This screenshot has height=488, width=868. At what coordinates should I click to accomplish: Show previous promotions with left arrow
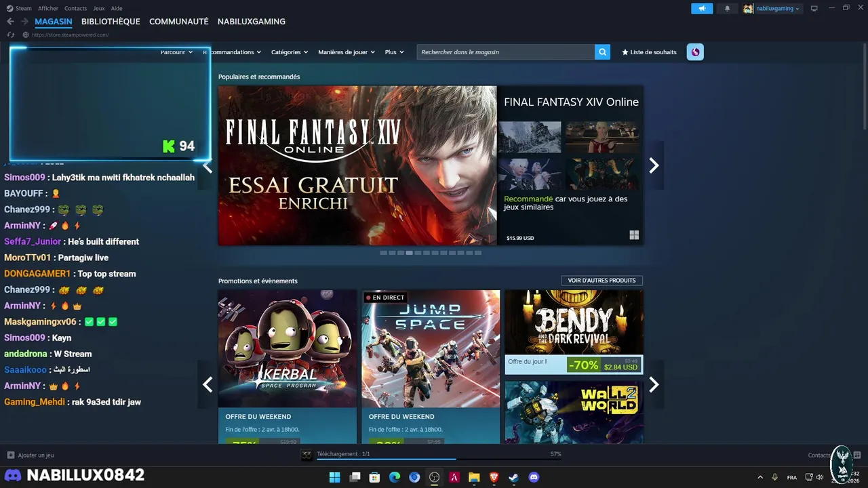click(208, 384)
